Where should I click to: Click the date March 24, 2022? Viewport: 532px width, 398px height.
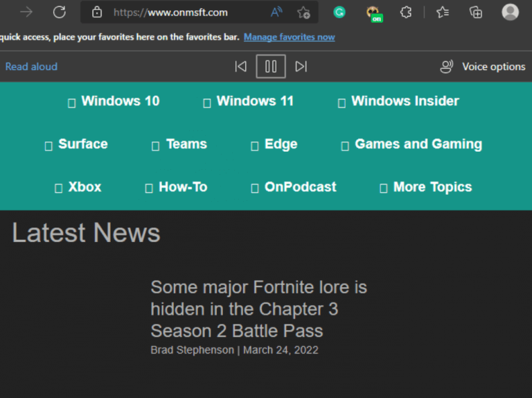(281, 350)
